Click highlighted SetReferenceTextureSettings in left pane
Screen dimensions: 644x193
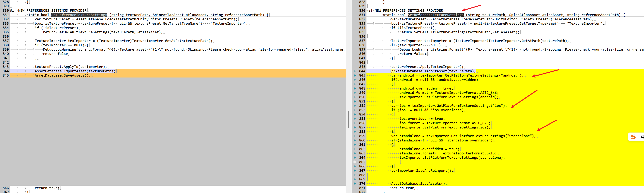click(79, 15)
